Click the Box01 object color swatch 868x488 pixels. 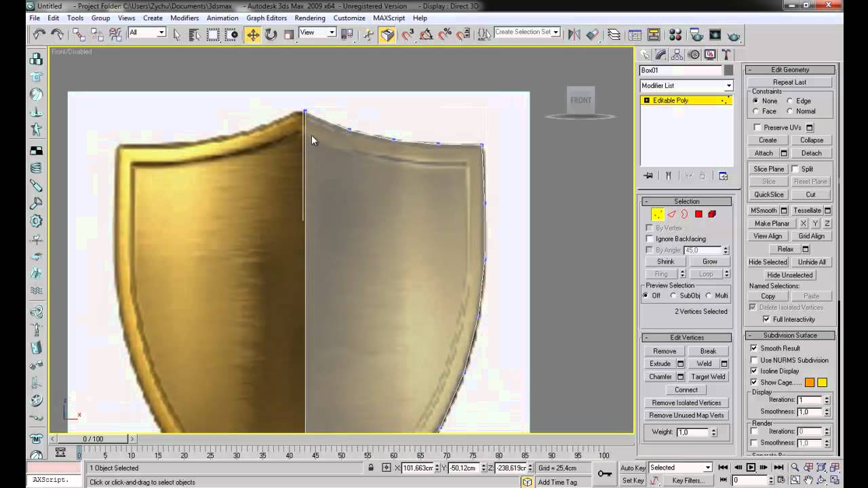point(728,70)
